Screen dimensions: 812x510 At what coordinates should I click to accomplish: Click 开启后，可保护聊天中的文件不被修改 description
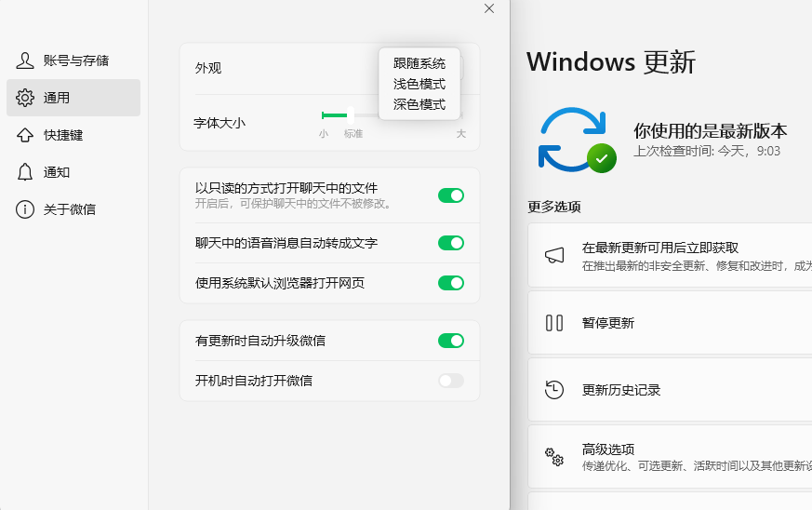294,204
